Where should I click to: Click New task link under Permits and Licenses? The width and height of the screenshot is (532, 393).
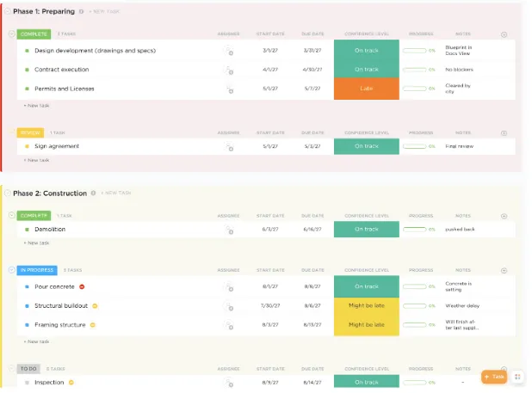click(37, 106)
